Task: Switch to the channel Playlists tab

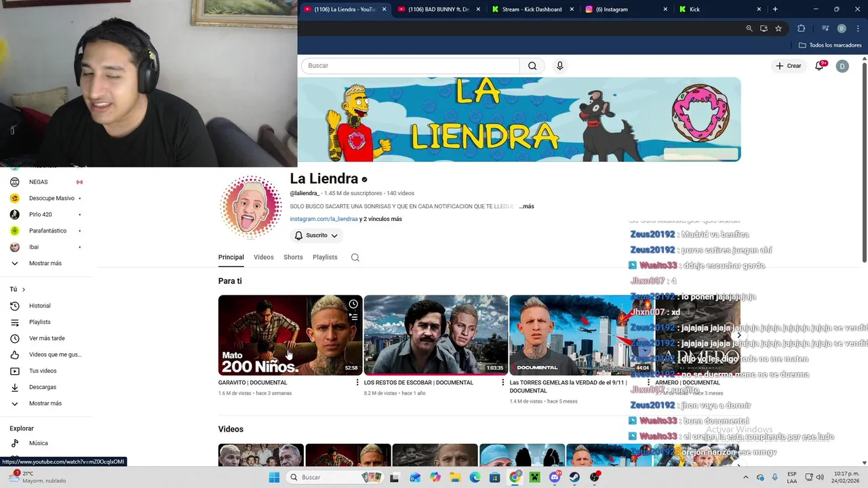Action: coord(325,258)
